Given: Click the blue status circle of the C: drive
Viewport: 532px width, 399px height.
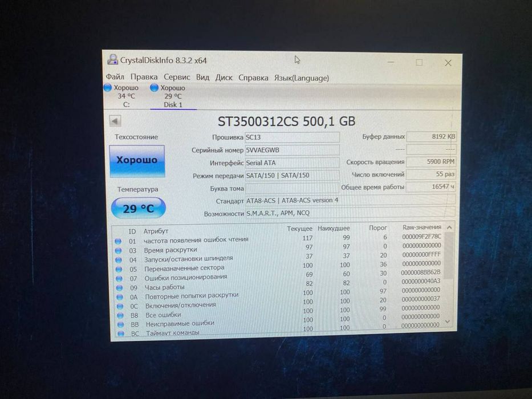Looking at the screenshot, I should click(x=108, y=88).
